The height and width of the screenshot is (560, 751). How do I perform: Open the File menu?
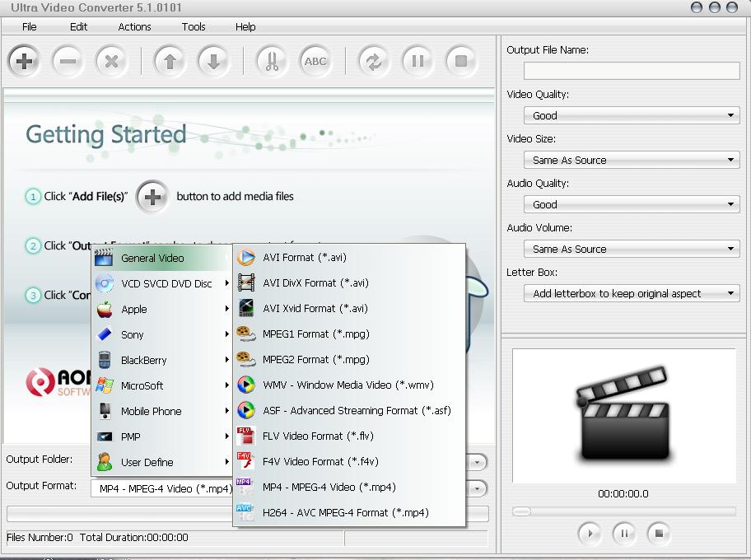point(29,27)
